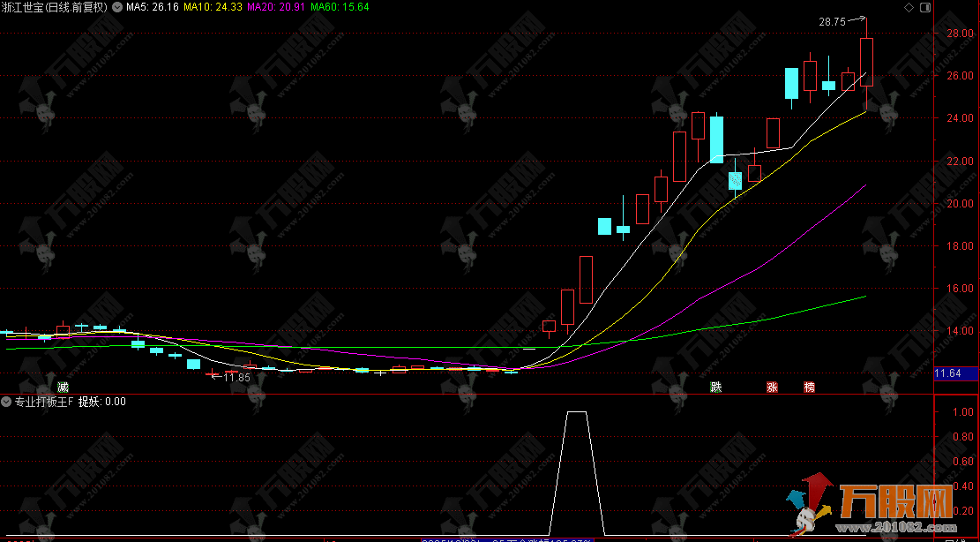Screen dimensions: 980x542
Task: Click the MA5: 26.16 indicator label
Action: click(153, 7)
